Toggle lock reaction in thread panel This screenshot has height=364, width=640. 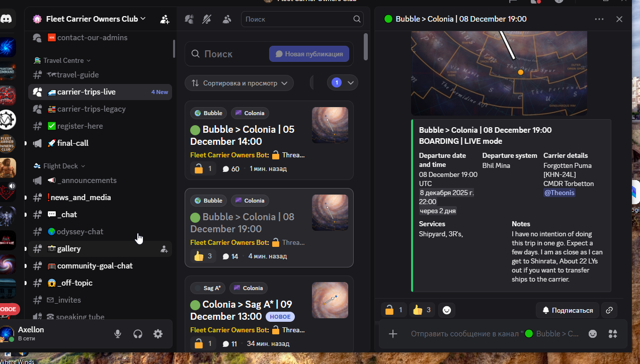point(394,310)
